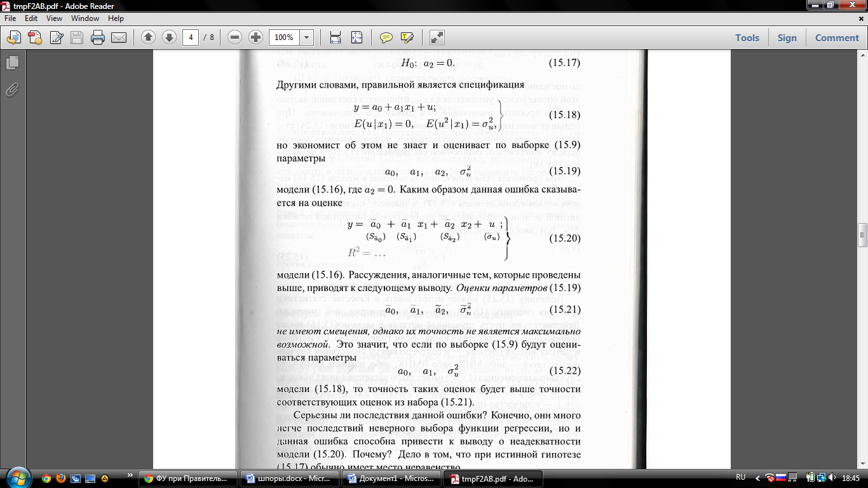Click Fit Width scrolling mode icon
This screenshot has height=488, width=868.
pyautogui.click(x=336, y=37)
